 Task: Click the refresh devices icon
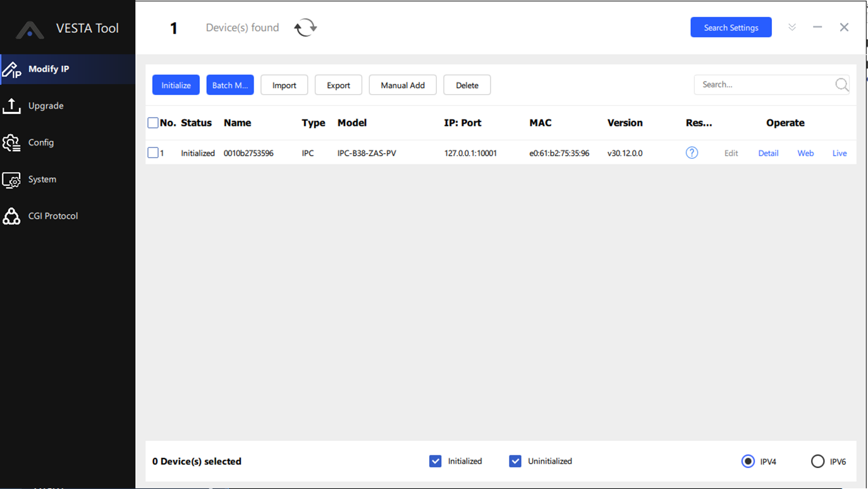[305, 28]
